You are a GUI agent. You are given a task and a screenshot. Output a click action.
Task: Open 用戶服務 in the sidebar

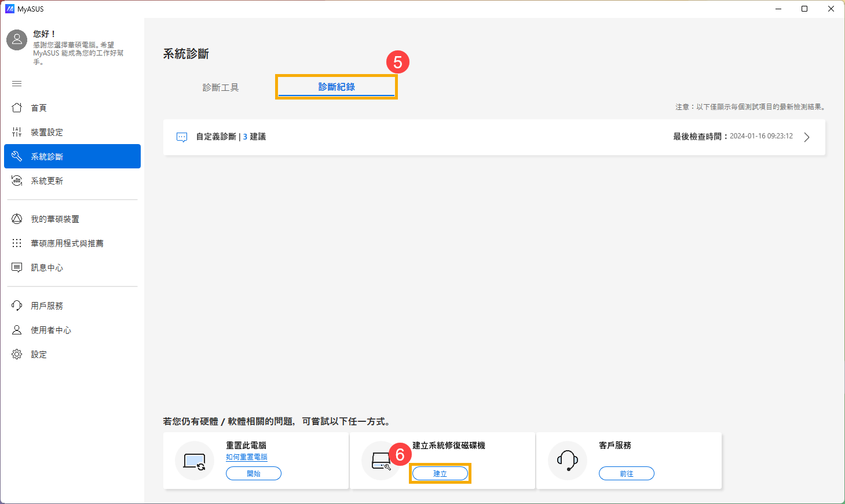(x=72, y=306)
